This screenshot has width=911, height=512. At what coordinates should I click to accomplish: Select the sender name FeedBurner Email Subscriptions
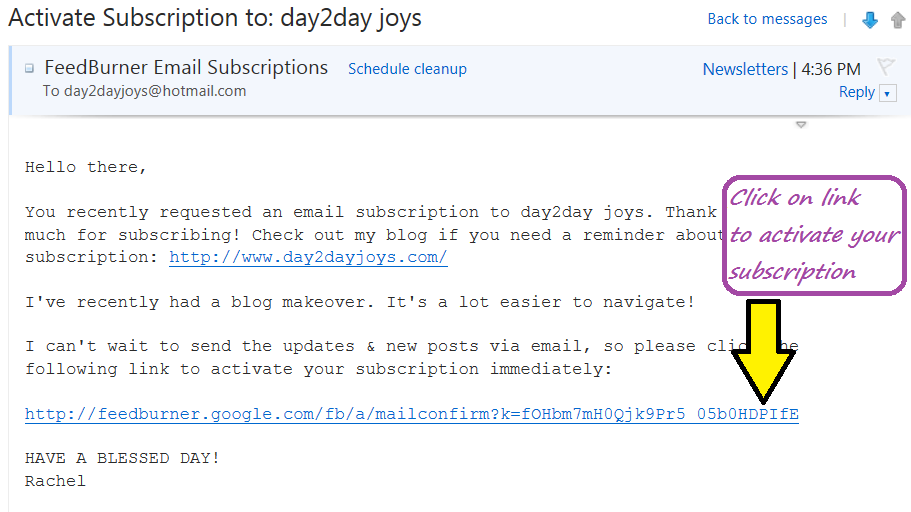186,68
